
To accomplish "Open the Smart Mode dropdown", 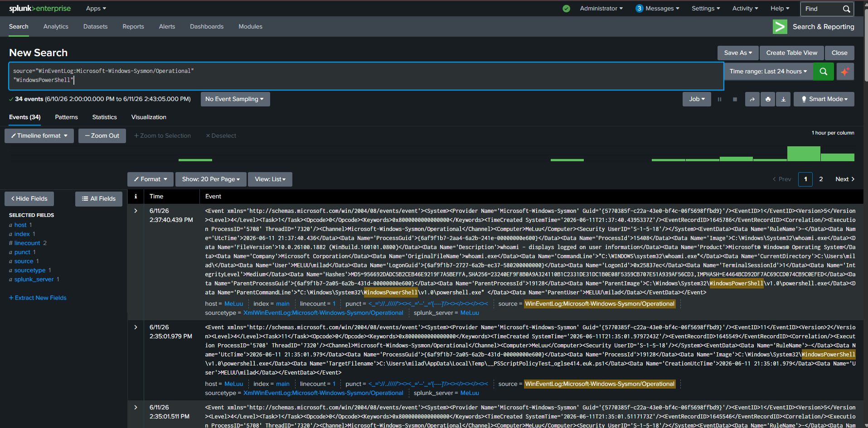I will pos(824,99).
